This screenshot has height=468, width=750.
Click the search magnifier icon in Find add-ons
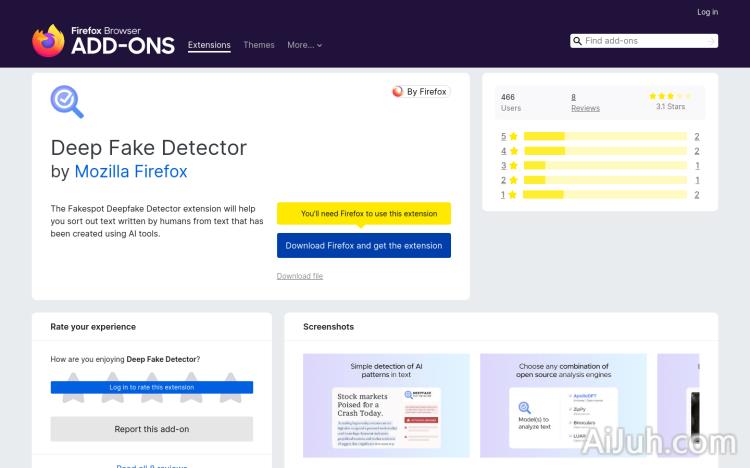click(x=577, y=41)
